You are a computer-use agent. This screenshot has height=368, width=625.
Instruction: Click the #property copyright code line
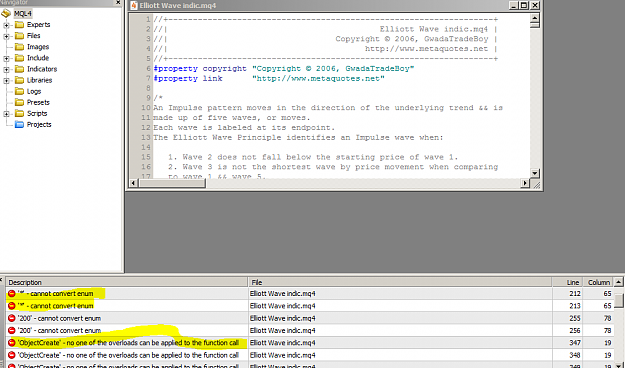pyautogui.click(x=284, y=69)
